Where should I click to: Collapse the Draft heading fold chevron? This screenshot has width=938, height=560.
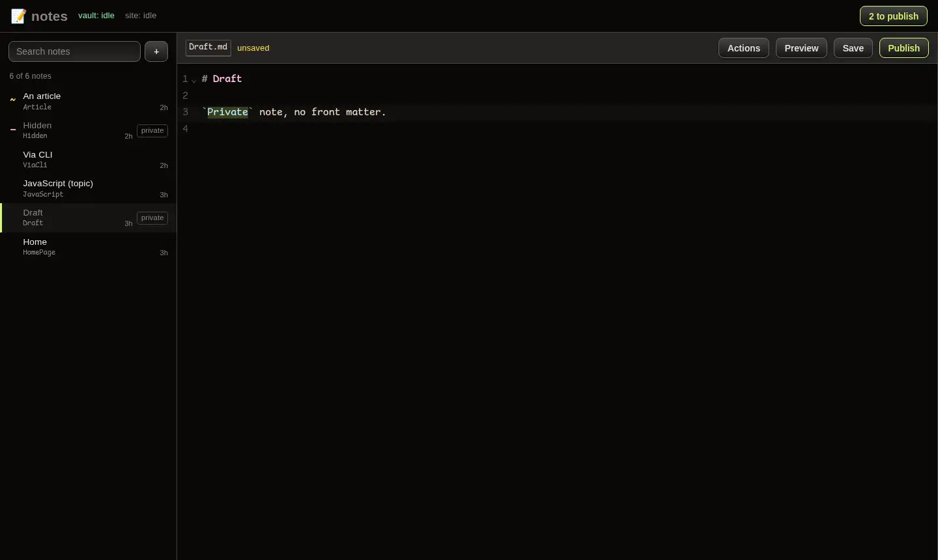pos(194,80)
